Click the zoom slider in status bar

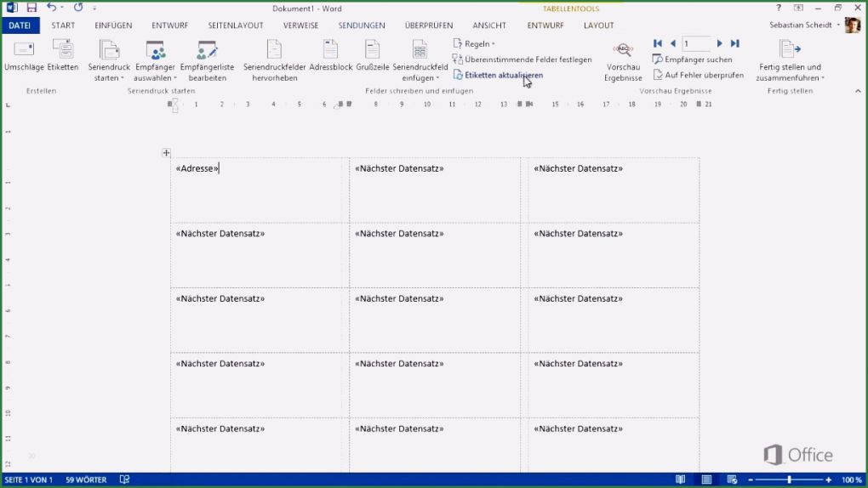(789, 480)
